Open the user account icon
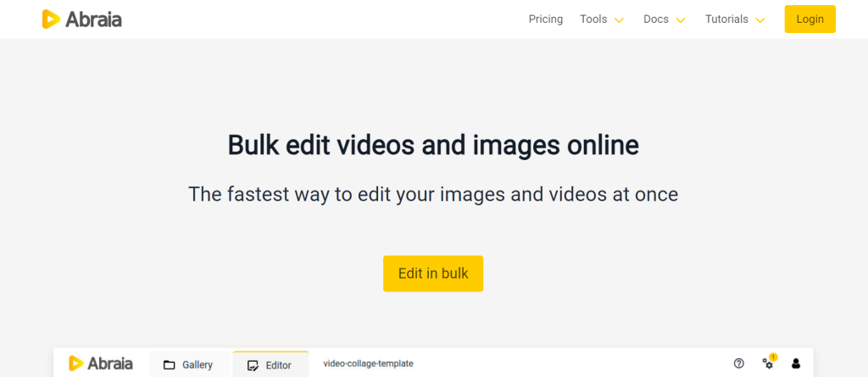Viewport: 868px width, 377px height. coord(796,363)
